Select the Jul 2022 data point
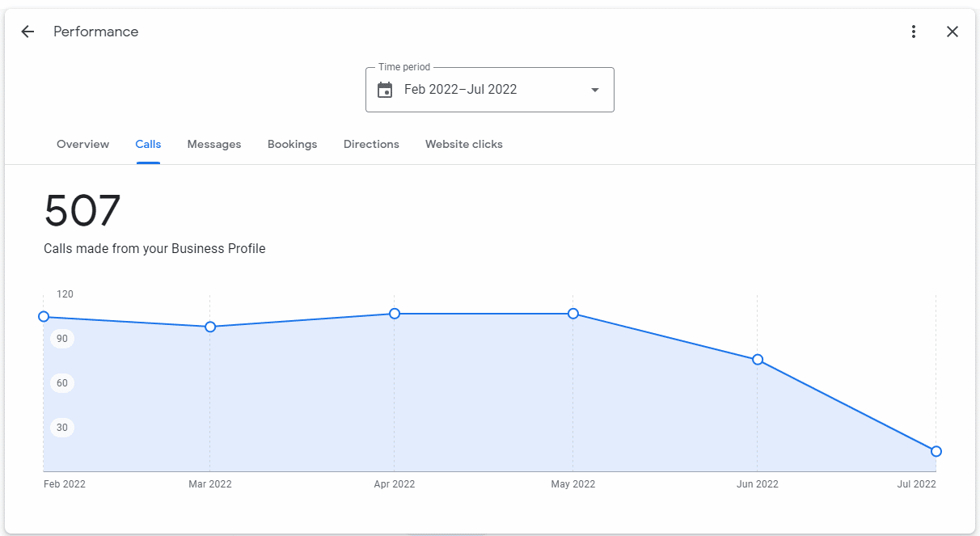Viewport: 980px width, 536px height. [936, 451]
